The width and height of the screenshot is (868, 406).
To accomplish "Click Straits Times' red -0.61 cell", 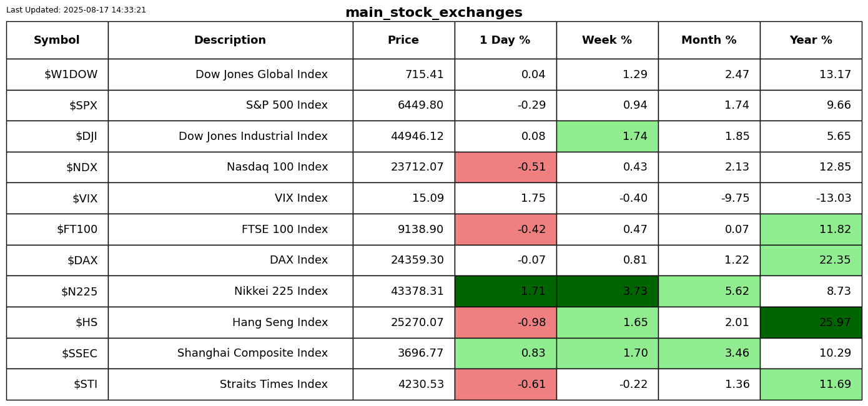I will tap(505, 384).
